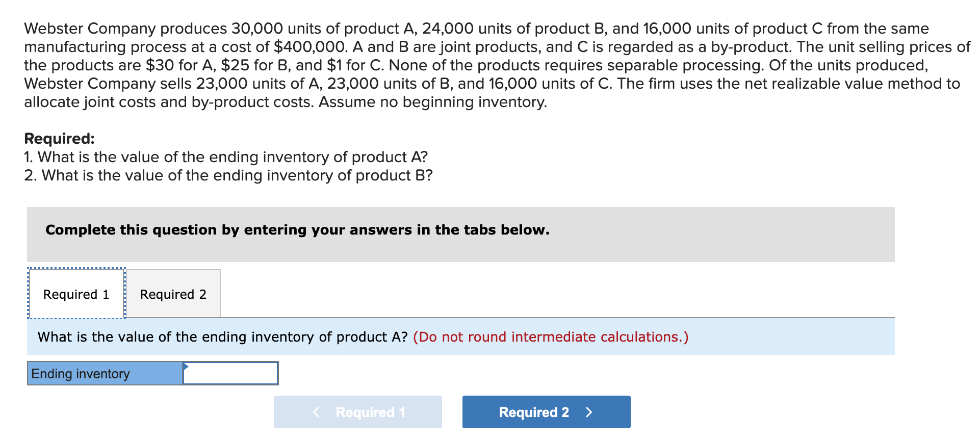Click the blue triangle marker in answer cell
The width and height of the screenshot is (980, 441).
[x=186, y=366]
